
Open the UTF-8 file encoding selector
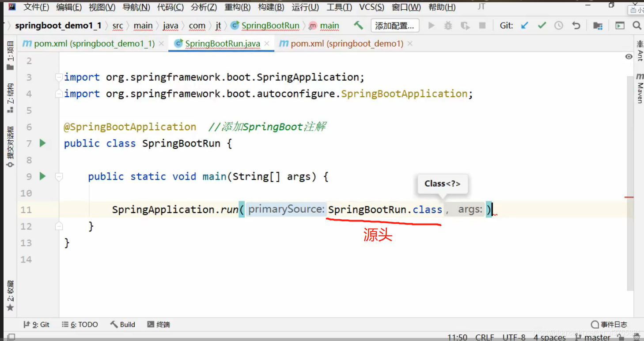pyautogui.click(x=514, y=337)
